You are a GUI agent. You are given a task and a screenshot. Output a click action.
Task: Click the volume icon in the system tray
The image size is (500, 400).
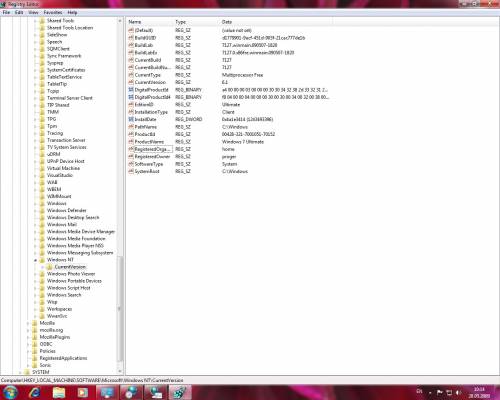click(x=459, y=393)
